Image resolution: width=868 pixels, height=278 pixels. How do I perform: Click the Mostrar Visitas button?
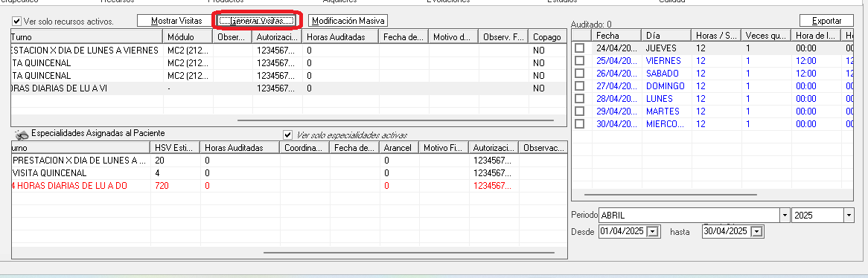pyautogui.click(x=176, y=21)
